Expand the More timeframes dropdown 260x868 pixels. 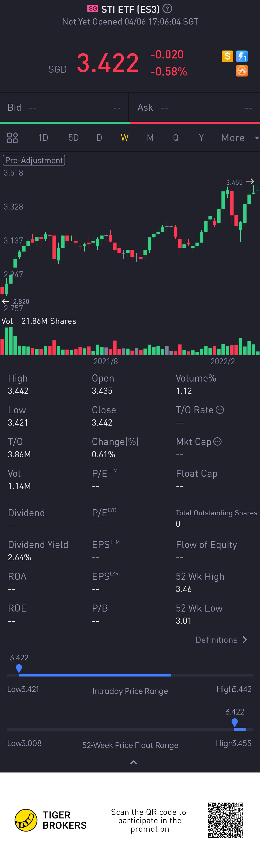(239, 138)
